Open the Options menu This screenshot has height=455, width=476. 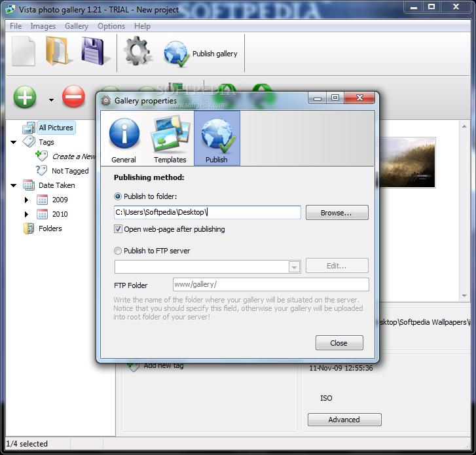(x=111, y=26)
